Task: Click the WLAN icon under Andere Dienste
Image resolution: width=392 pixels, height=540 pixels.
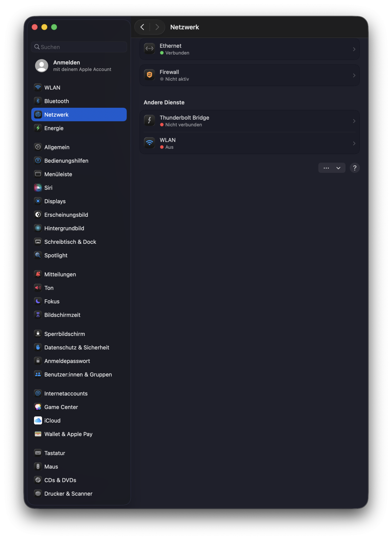Action: (x=149, y=143)
